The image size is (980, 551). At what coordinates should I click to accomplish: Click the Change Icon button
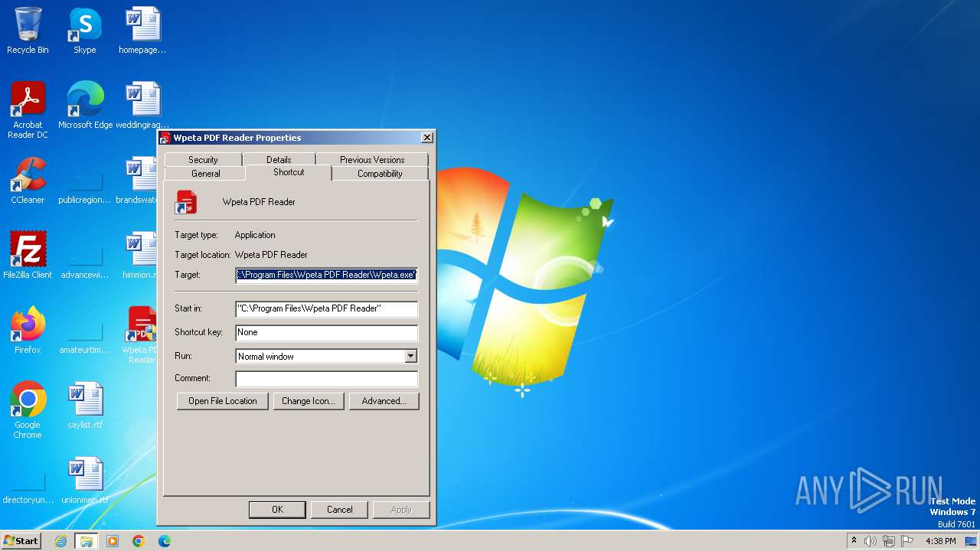coord(309,401)
